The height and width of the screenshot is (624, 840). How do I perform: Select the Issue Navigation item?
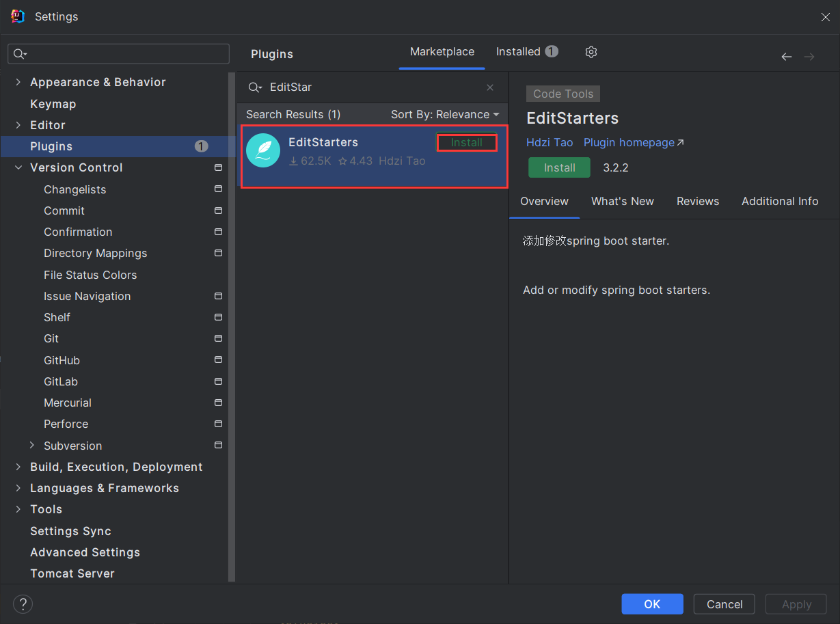point(87,296)
